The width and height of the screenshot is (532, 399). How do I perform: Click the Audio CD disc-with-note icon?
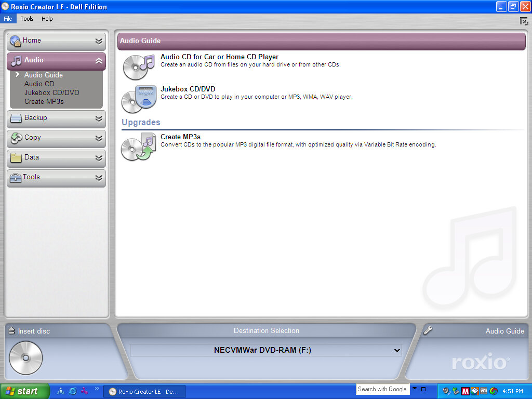click(139, 66)
